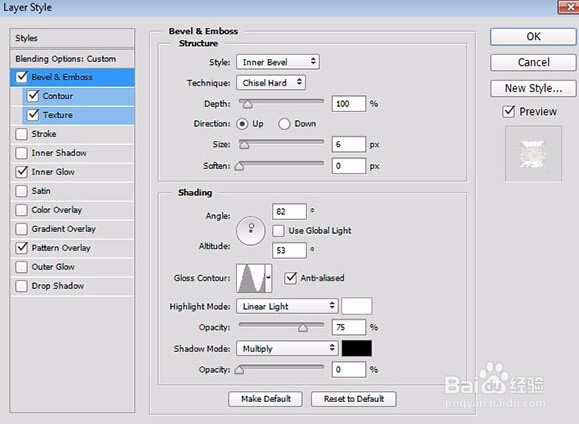Click the style preview thumbnail
Viewport: 579px width, 424px height.
533,154
